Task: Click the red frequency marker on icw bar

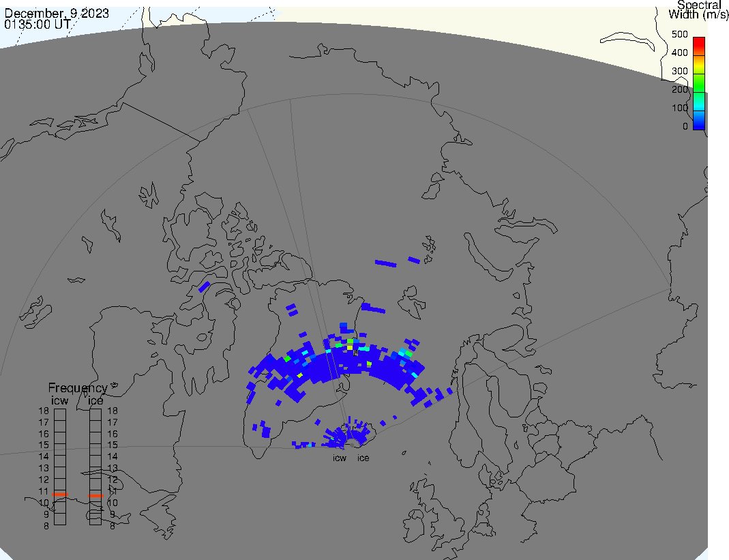Action: (60, 495)
